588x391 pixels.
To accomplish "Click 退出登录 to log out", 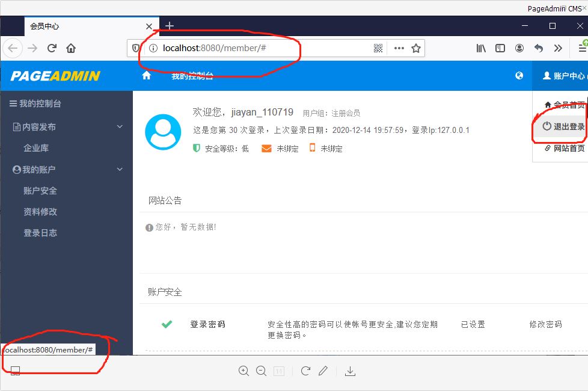I will 563,126.
